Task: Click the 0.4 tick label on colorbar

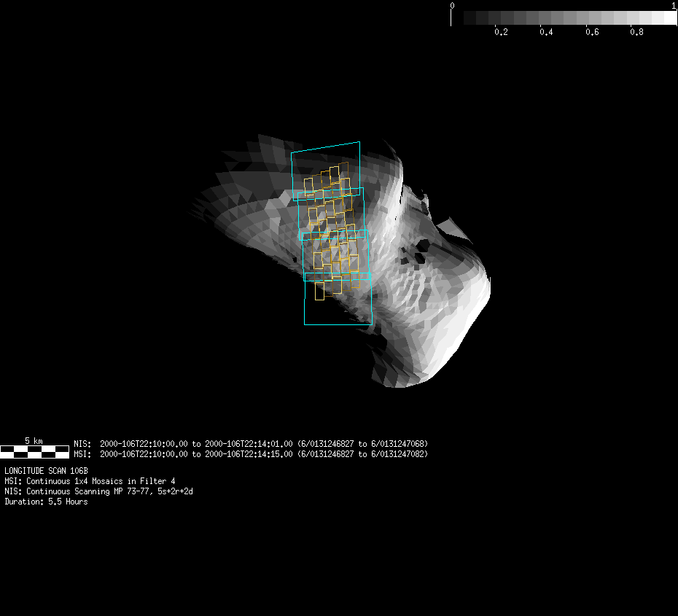Action: click(x=546, y=33)
